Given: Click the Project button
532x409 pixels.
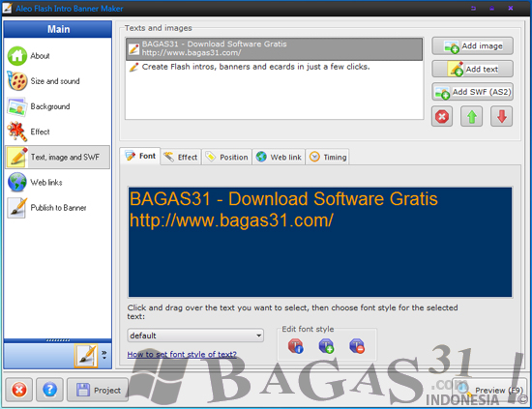Looking at the screenshot, I should tap(98, 390).
